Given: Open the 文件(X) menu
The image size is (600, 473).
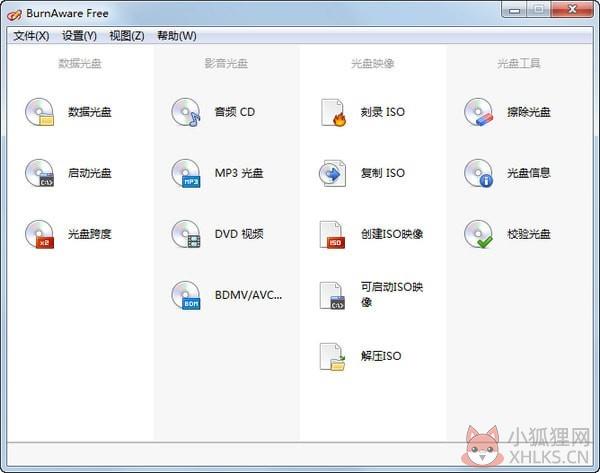Looking at the screenshot, I should tap(31, 36).
